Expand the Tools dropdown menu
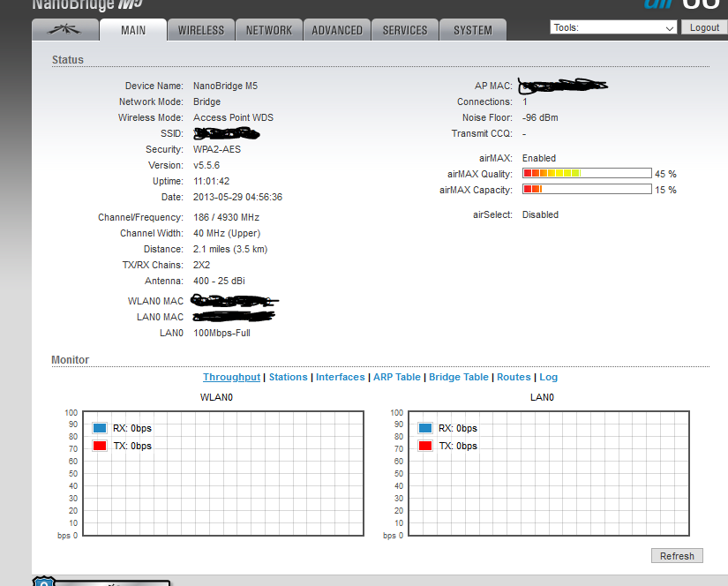The height and width of the screenshot is (586, 728). tap(613, 27)
